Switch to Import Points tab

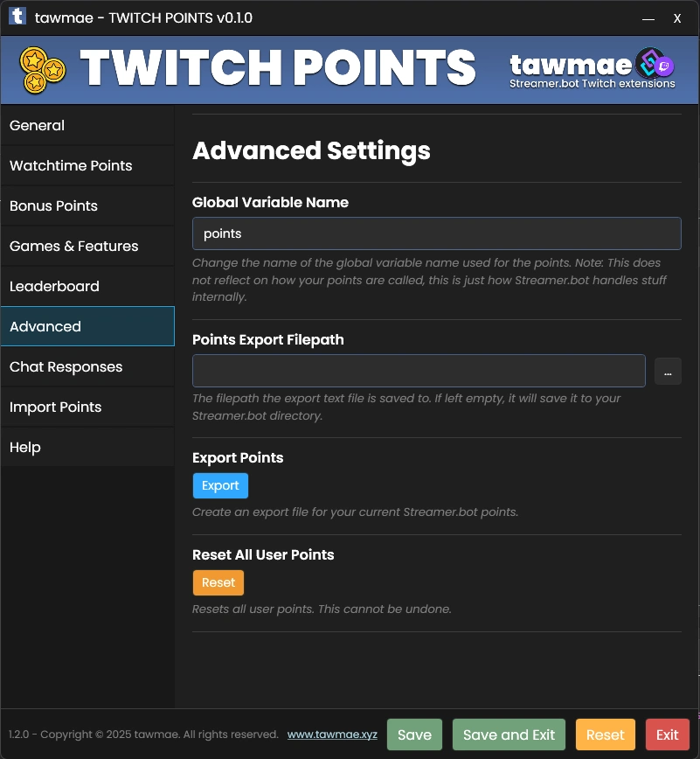87,407
